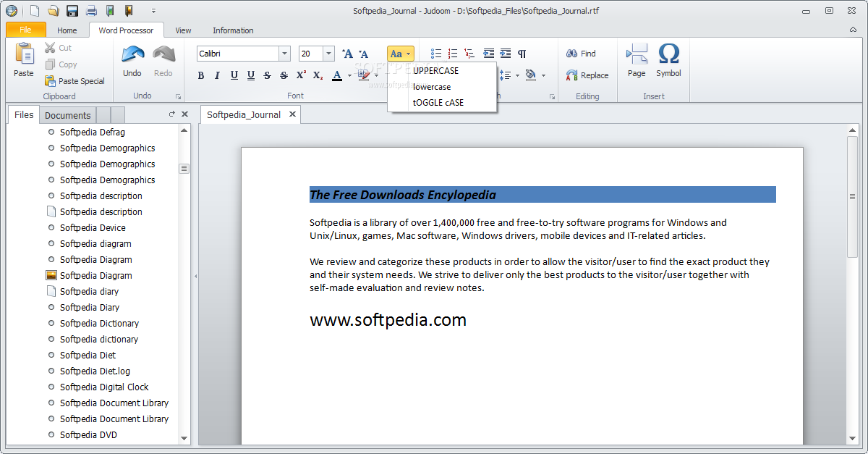Apply a bulleted list
868x454 pixels.
(x=436, y=54)
